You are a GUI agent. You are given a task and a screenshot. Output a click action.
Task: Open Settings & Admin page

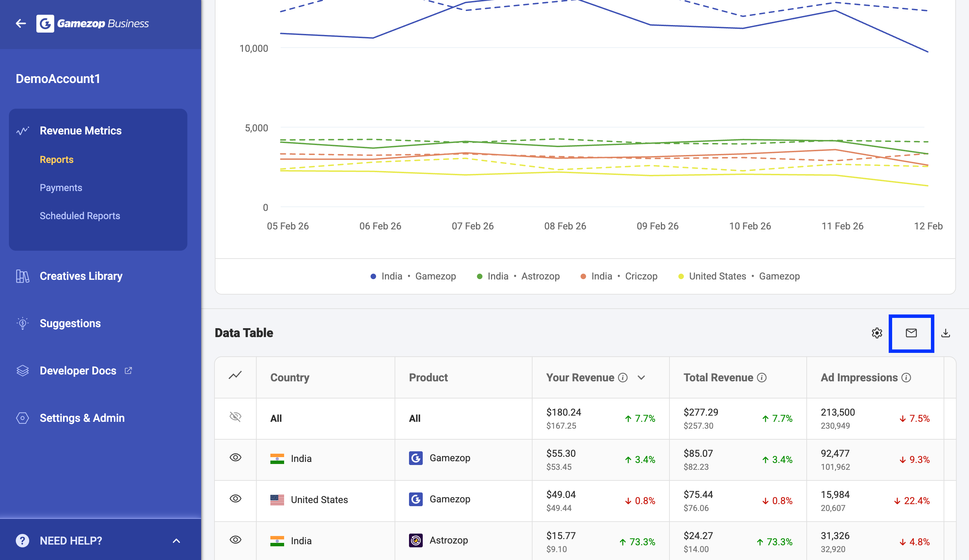(x=82, y=418)
